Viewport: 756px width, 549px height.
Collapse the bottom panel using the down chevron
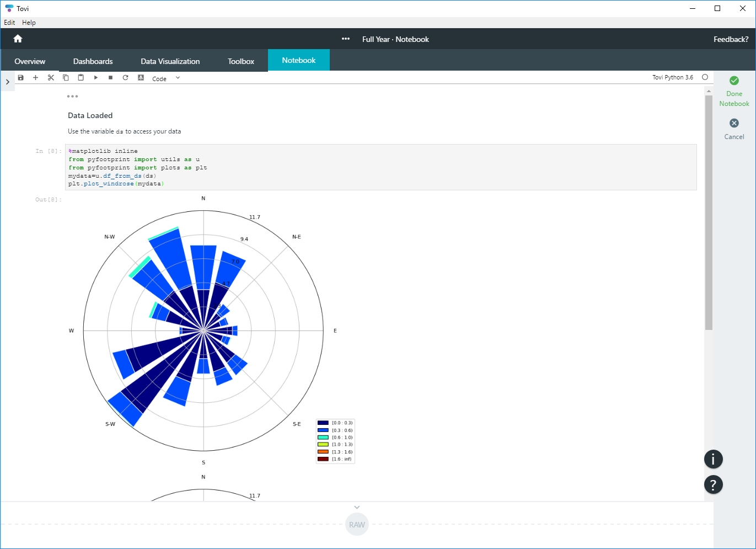(357, 507)
